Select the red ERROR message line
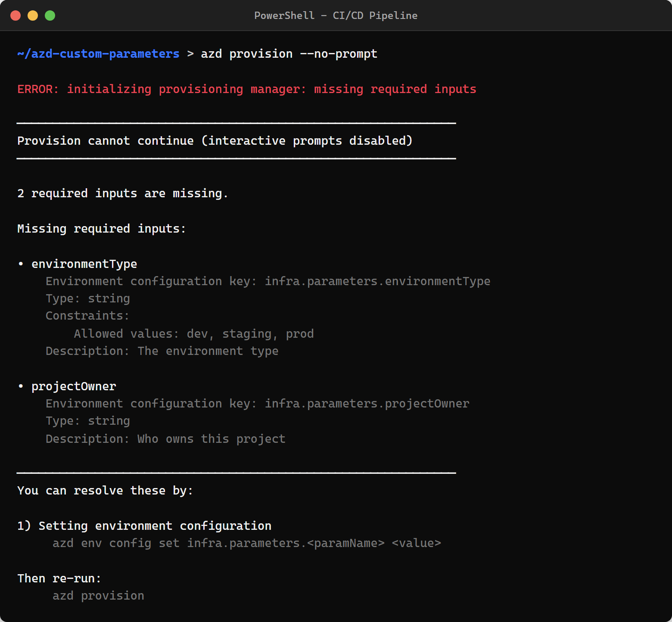This screenshot has width=672, height=622. [246, 89]
